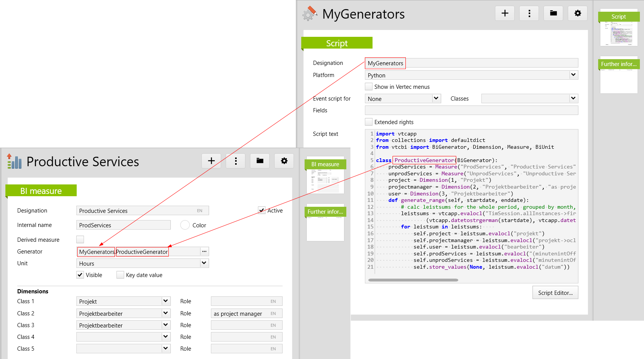Click the plus icon in Productive Services header

click(211, 161)
